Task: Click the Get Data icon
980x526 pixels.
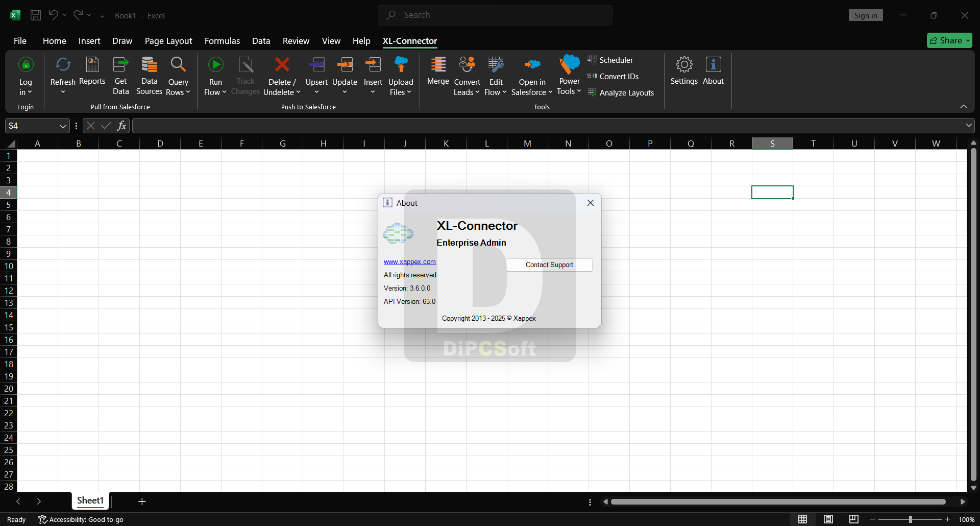Action: [x=120, y=65]
